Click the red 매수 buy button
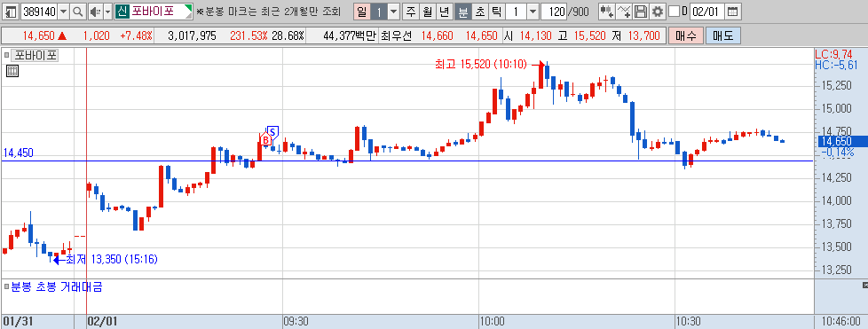The image size is (868, 329). pyautogui.click(x=686, y=36)
